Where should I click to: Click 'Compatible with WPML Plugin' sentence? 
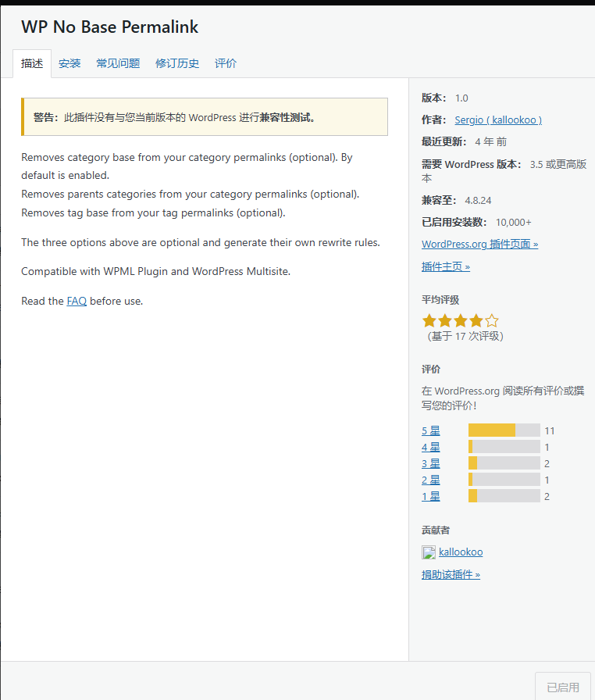(155, 271)
